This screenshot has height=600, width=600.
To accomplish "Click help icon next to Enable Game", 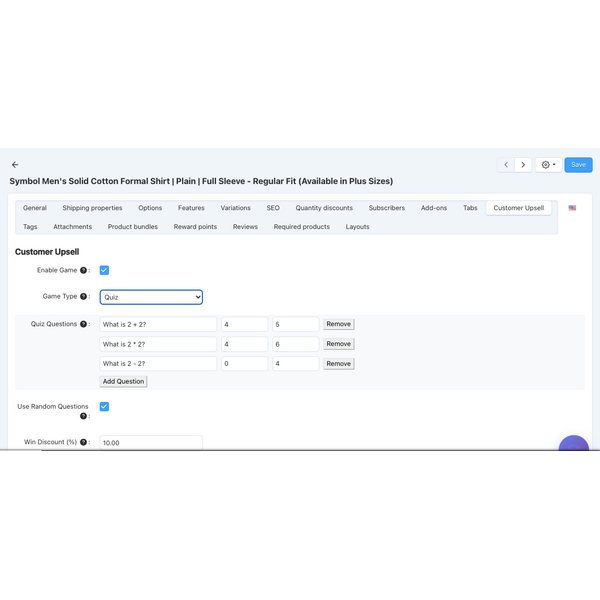I will click(x=85, y=271).
